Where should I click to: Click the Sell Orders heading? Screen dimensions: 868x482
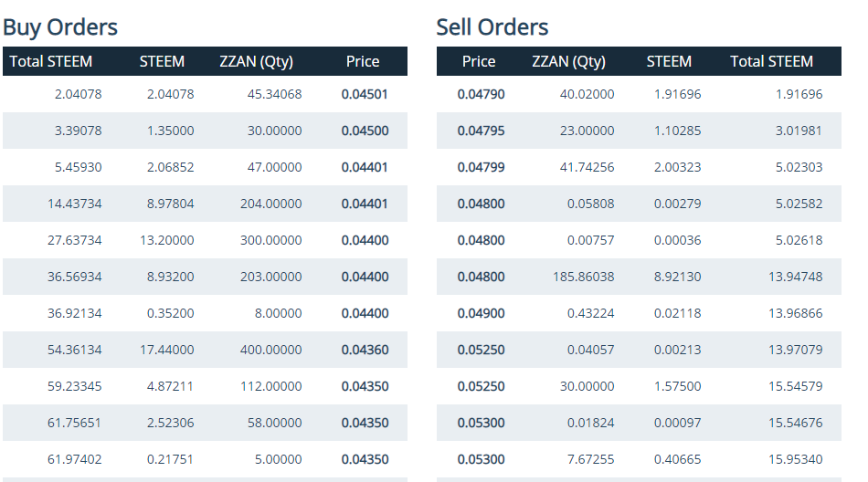492,27
